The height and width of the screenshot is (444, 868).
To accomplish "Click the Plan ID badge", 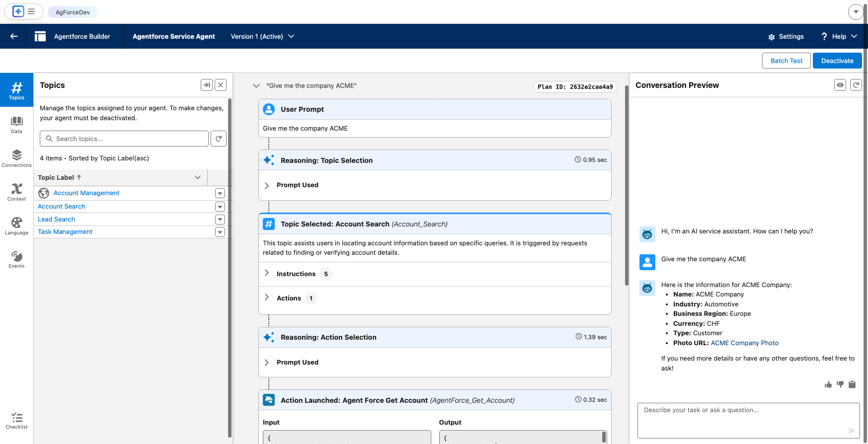I will (x=575, y=86).
